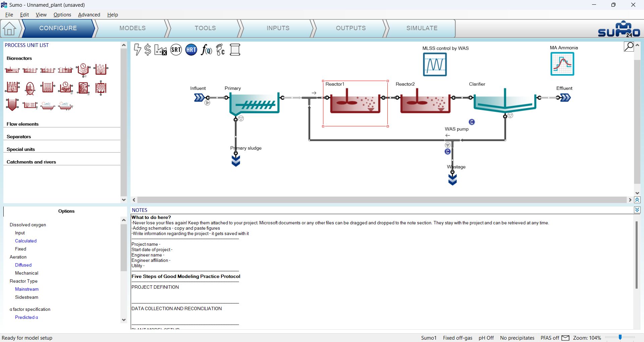Screen dimensions: 644x342
Task: Click the Process Unit List scroll-down arrow
Action: (124, 200)
